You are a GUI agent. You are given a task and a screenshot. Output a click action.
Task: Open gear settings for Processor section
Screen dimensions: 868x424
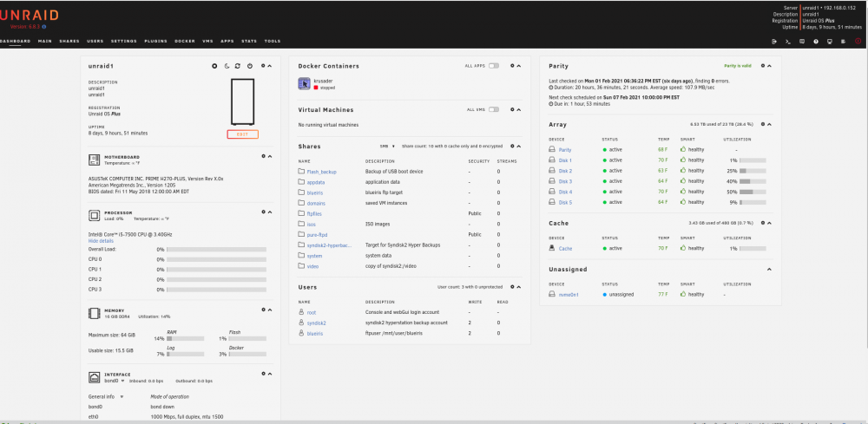[x=263, y=212]
